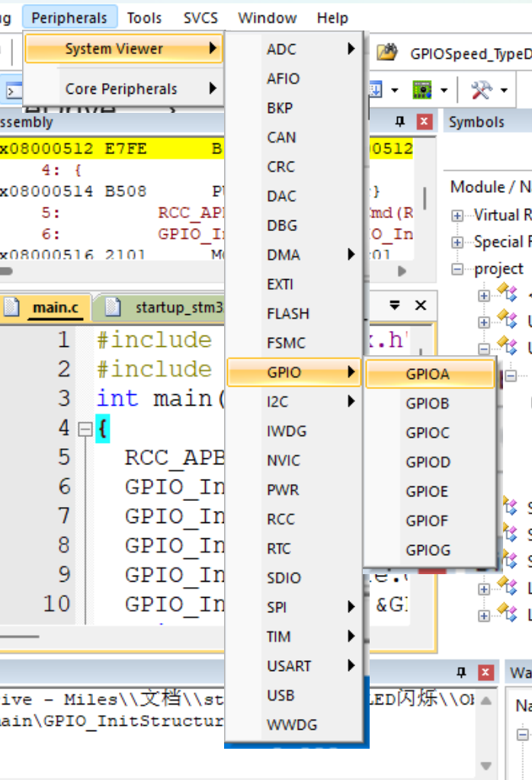Close the active editor tab with X
Viewport: 532px width, 780px height.
420,306
